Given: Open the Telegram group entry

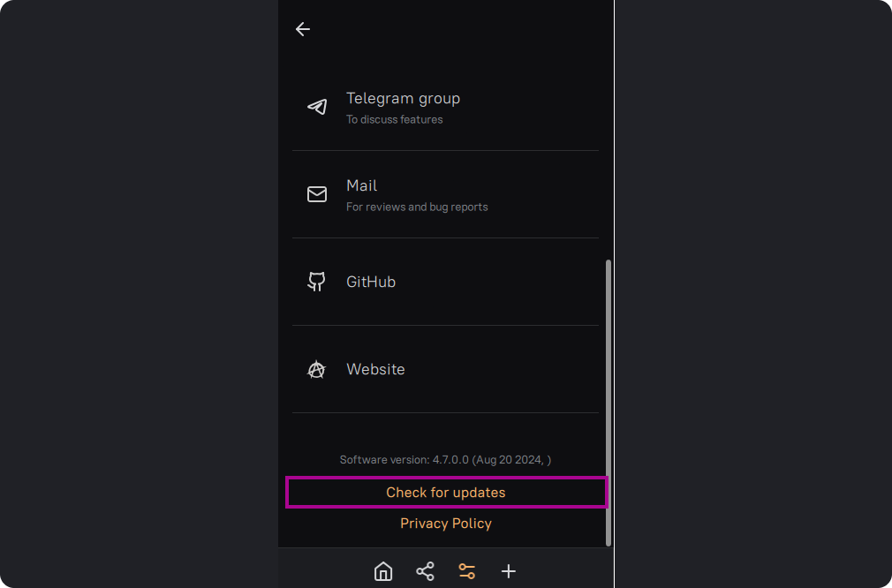Looking at the screenshot, I should [x=403, y=98].
